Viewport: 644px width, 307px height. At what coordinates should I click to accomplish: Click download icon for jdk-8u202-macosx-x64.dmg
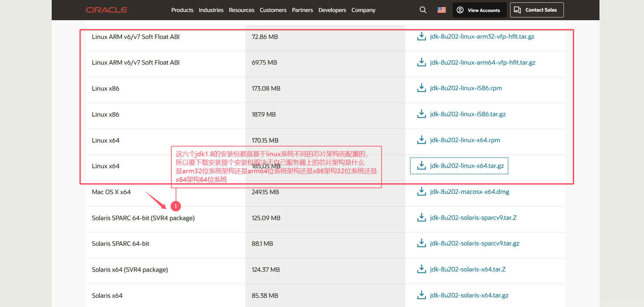tap(421, 191)
